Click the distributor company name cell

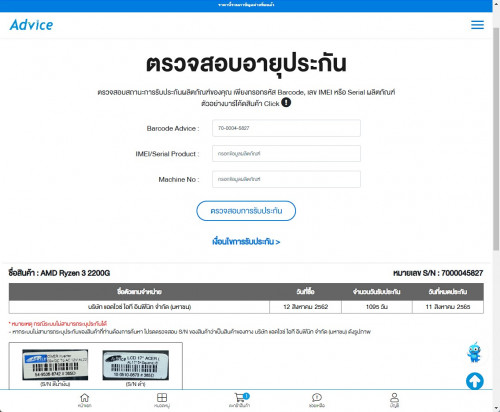coord(139,307)
